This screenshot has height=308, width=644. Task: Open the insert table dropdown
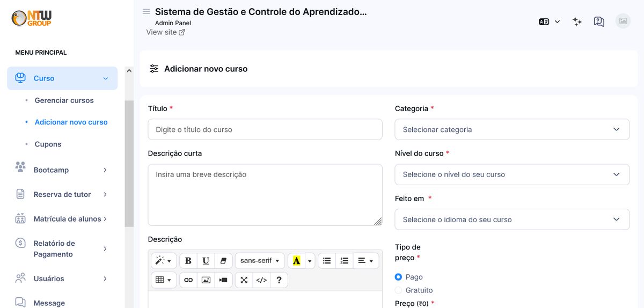pos(164,280)
